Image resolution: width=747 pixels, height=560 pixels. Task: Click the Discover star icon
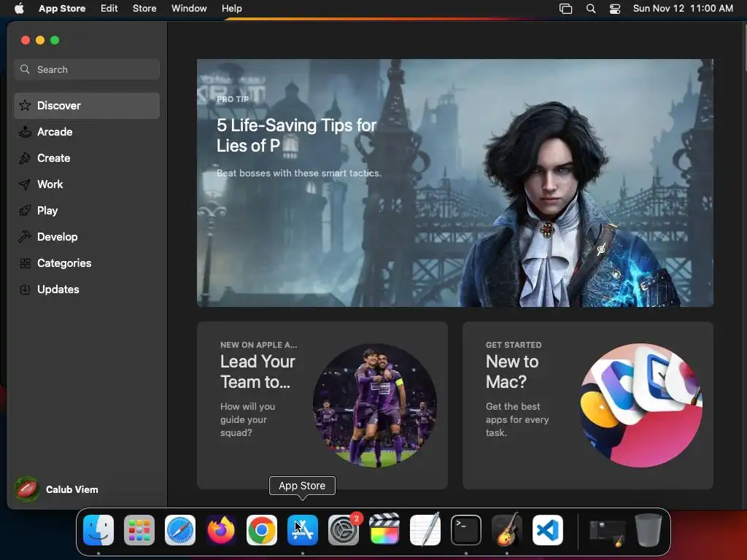(25, 105)
